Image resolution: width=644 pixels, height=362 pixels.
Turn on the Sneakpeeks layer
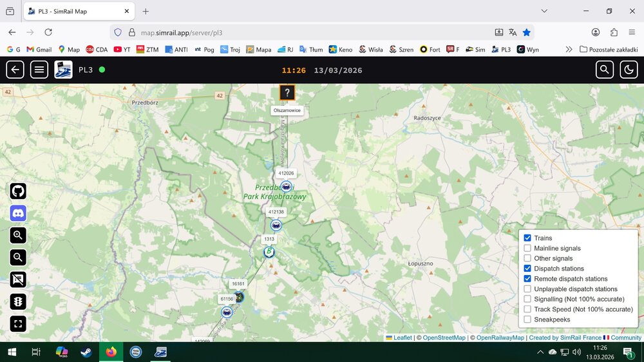click(527, 319)
